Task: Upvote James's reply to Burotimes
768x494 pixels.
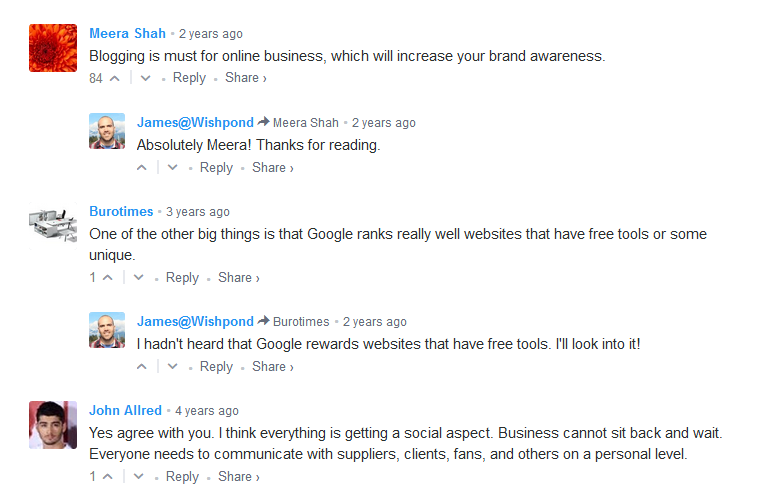Action: pyautogui.click(x=142, y=367)
